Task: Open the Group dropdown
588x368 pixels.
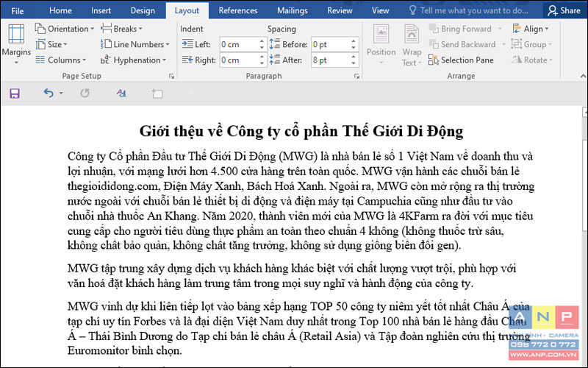Action: [531, 44]
